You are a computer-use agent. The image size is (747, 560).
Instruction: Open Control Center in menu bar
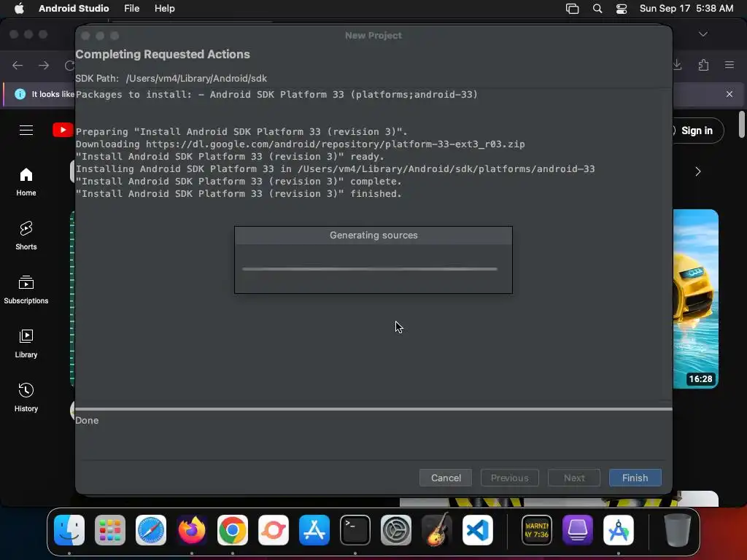(x=622, y=9)
